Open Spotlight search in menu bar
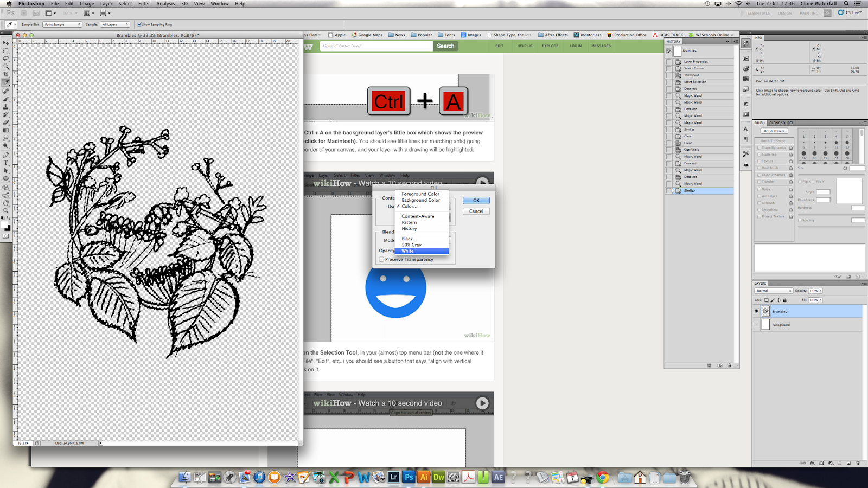The image size is (868, 488). point(846,4)
